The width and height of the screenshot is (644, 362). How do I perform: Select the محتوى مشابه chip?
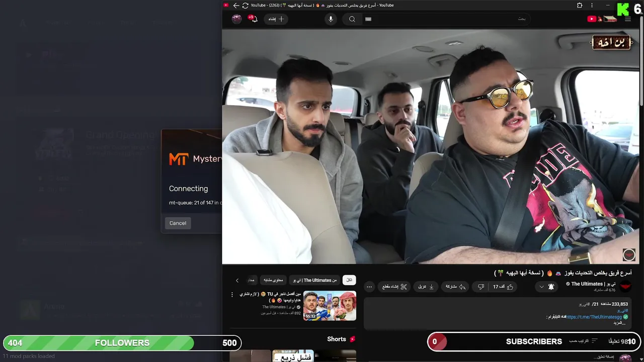point(274,280)
